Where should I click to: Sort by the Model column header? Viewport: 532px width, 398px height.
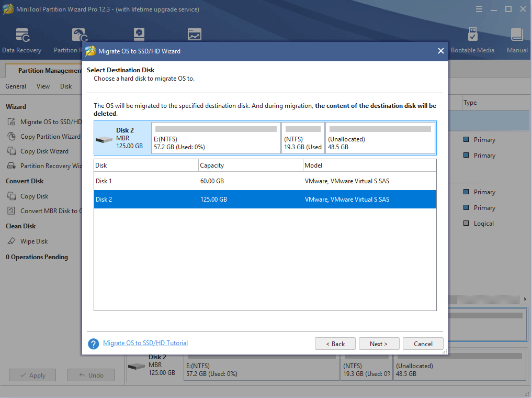[x=369, y=165]
